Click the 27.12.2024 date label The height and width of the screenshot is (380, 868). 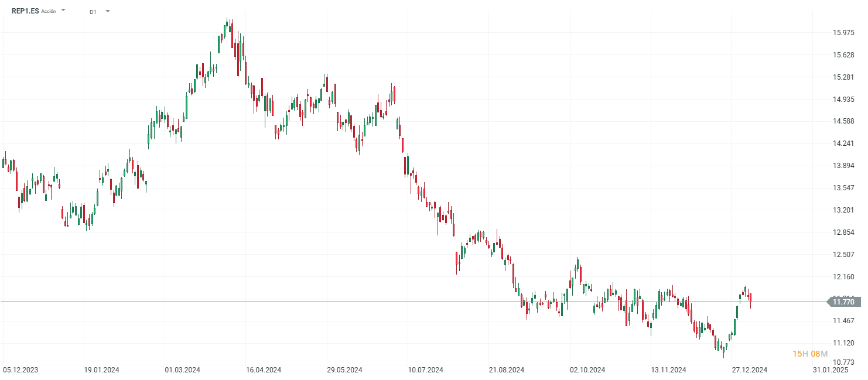pyautogui.click(x=750, y=370)
